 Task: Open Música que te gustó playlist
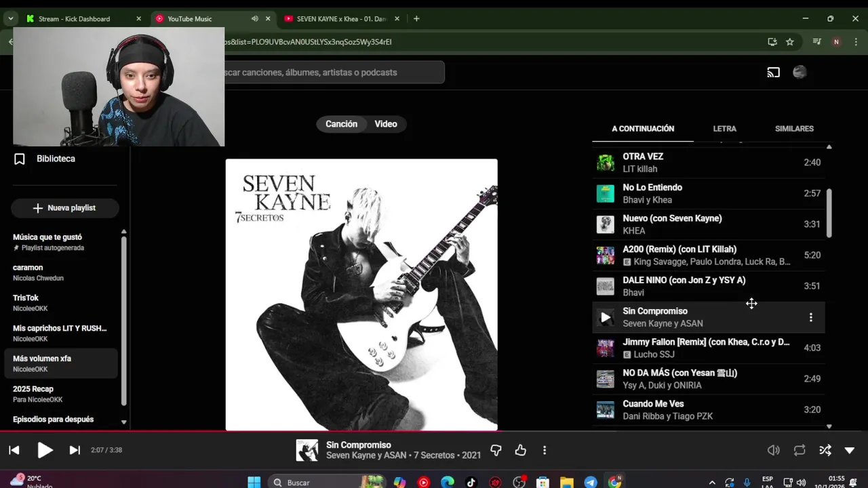click(x=61, y=242)
